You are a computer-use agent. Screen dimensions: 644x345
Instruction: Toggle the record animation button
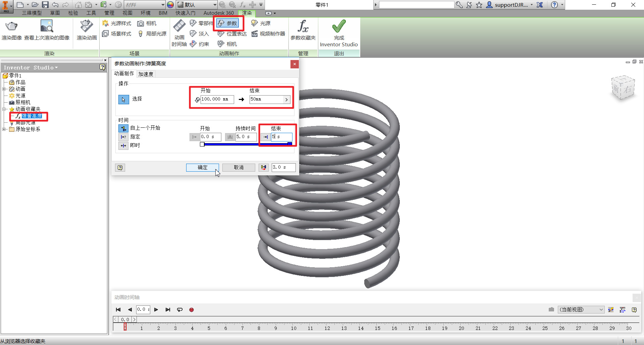click(192, 310)
